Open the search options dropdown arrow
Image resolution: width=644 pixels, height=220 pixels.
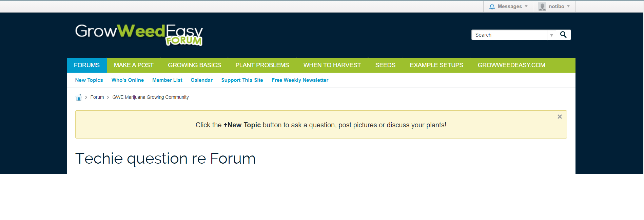551,35
